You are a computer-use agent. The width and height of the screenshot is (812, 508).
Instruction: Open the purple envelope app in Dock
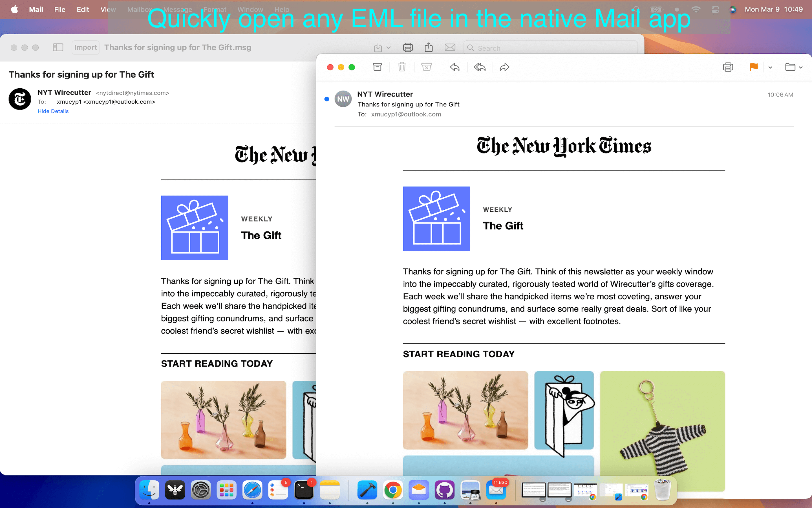click(x=419, y=490)
